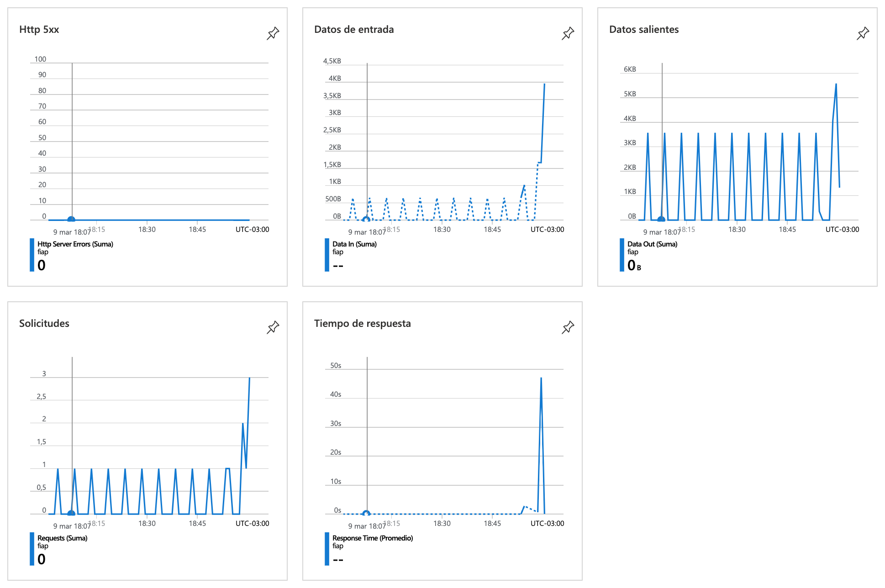Click the 18:07 marker dot on Http 5xx chart
885x588 pixels.
point(71,220)
